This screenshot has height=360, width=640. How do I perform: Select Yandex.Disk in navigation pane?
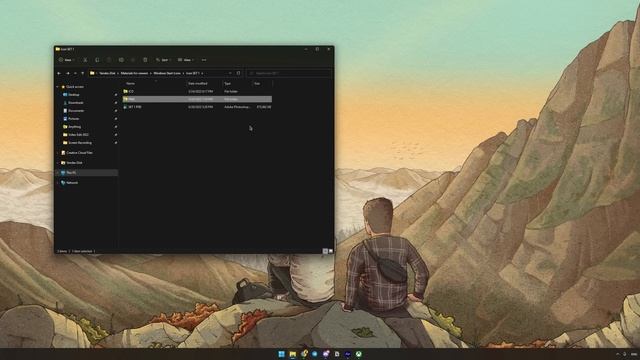74,163
